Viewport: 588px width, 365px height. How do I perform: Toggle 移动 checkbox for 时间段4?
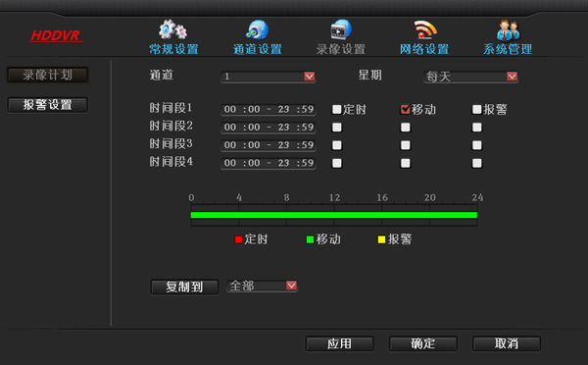click(406, 163)
